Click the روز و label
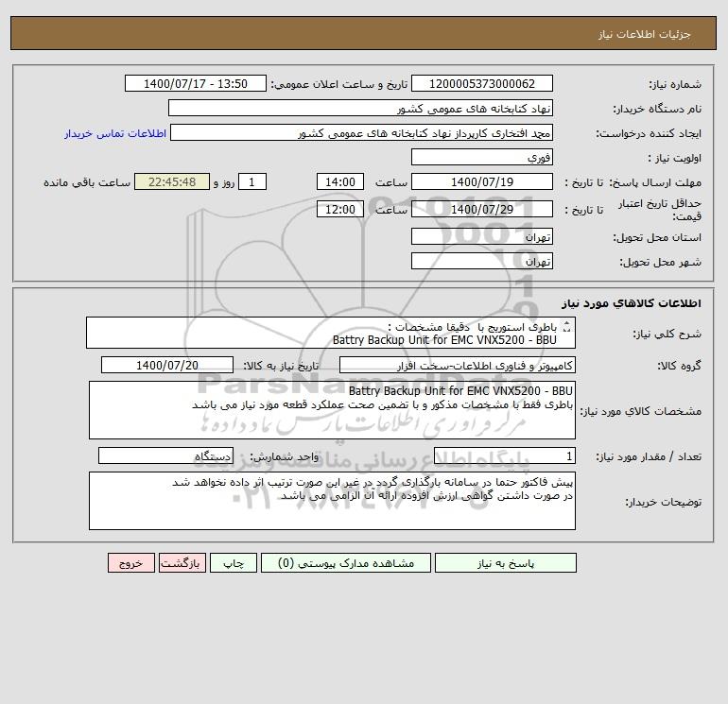The width and height of the screenshot is (728, 704). pyautogui.click(x=224, y=182)
